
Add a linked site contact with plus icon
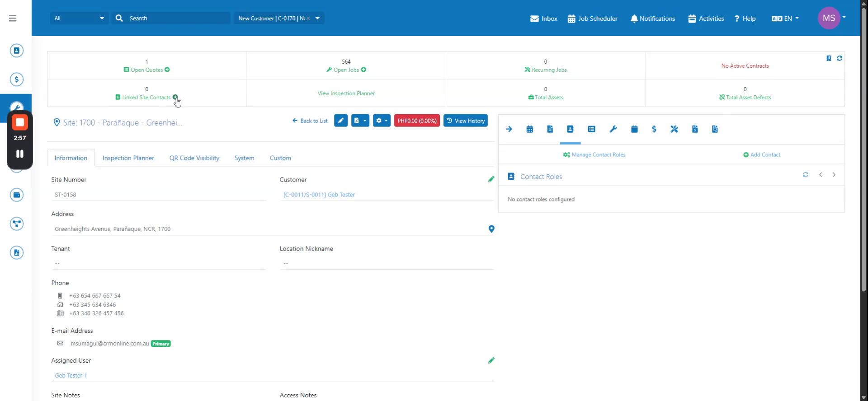click(175, 97)
